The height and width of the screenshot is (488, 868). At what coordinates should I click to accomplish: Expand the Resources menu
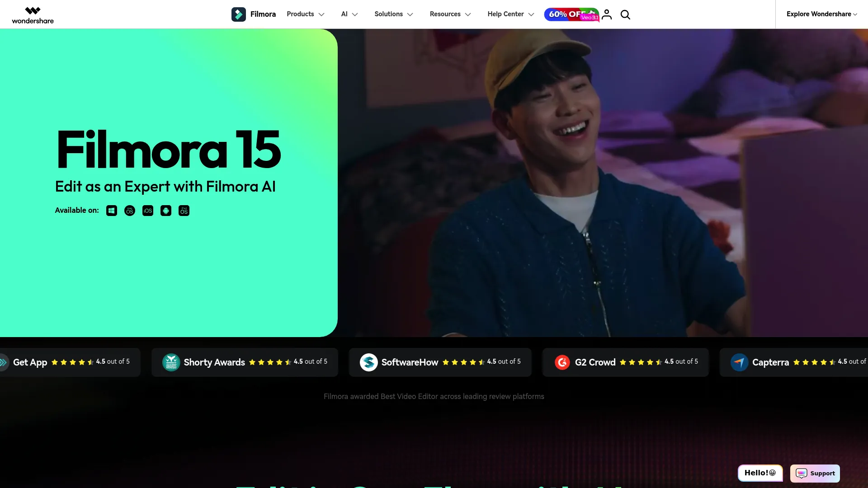[x=451, y=14]
